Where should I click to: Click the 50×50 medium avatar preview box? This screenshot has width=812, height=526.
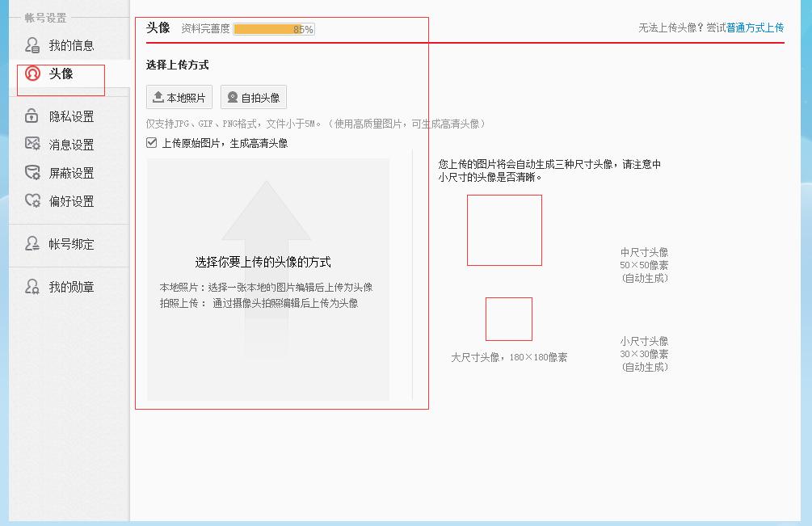point(503,229)
